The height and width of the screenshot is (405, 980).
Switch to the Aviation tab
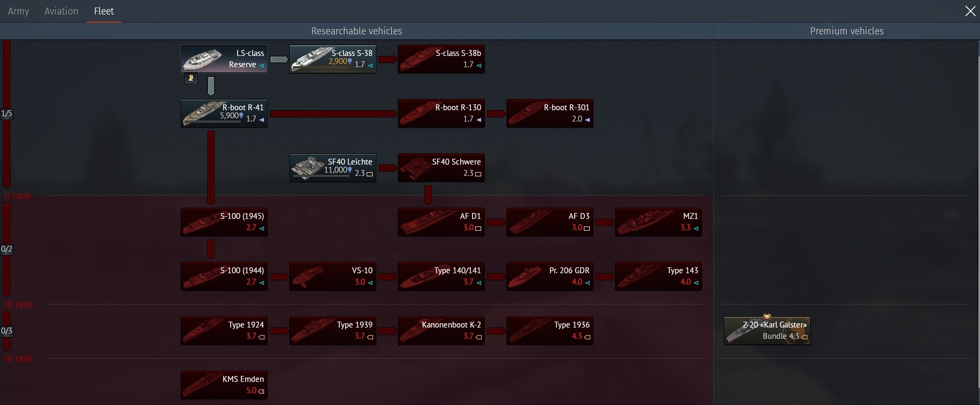tap(61, 11)
